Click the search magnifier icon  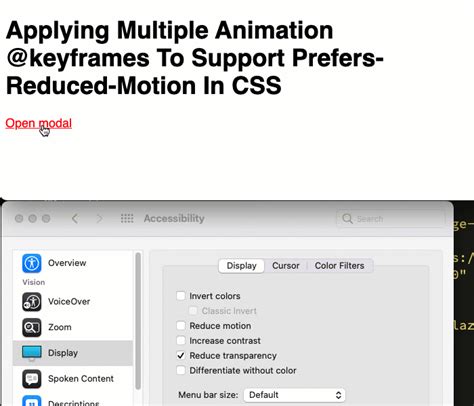coord(347,219)
